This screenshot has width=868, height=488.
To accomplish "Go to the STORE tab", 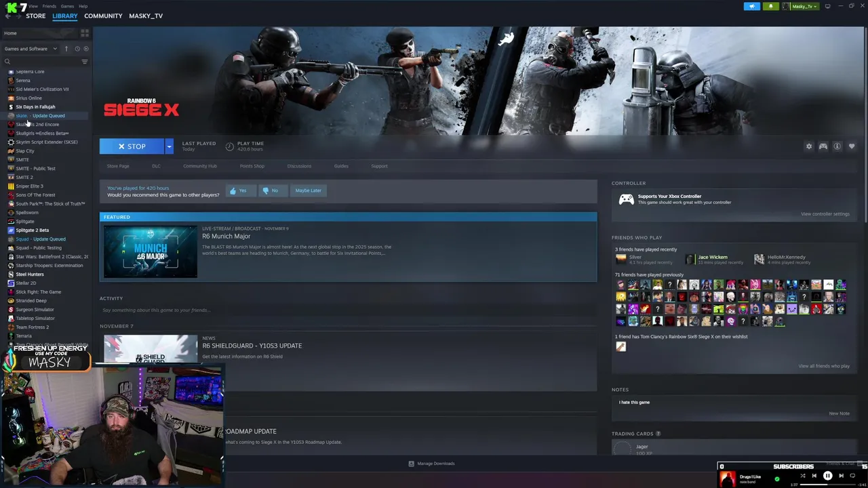I will (36, 16).
